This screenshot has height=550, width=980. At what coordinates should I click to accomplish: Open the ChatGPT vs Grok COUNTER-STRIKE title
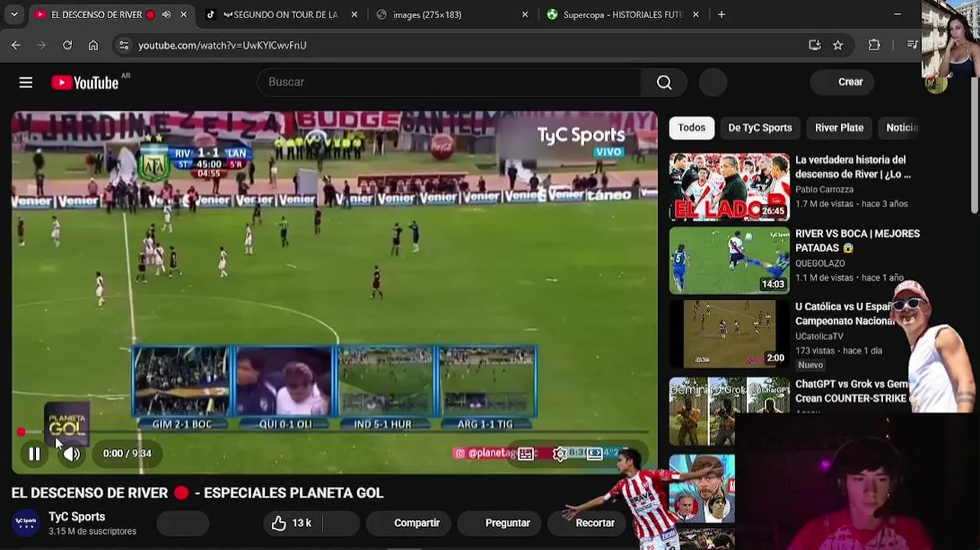point(851,391)
